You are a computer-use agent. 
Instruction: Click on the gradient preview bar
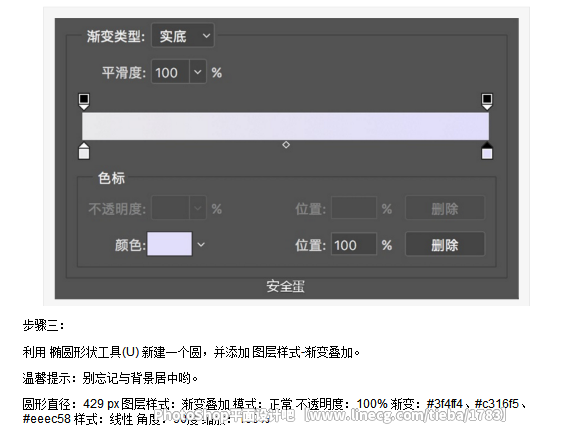point(285,126)
